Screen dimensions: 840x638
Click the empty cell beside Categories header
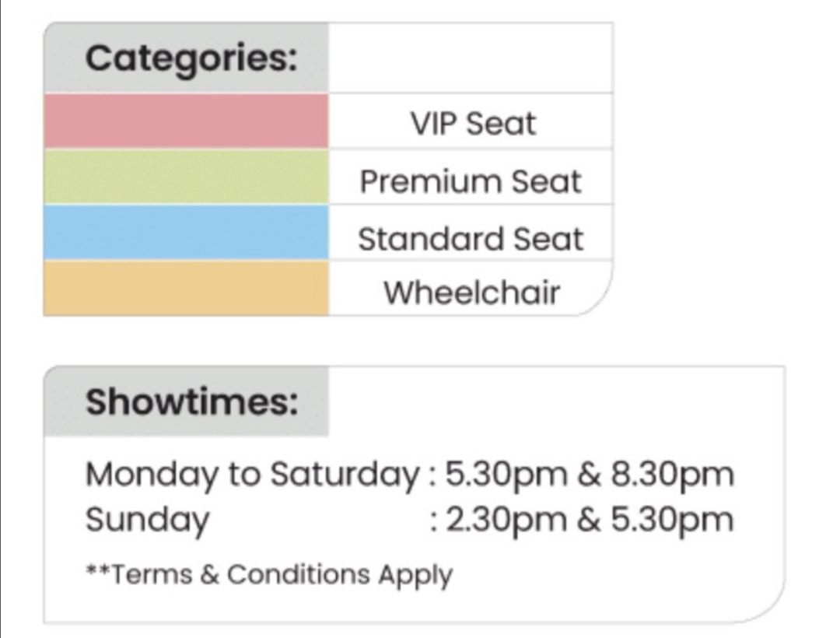coord(471,58)
